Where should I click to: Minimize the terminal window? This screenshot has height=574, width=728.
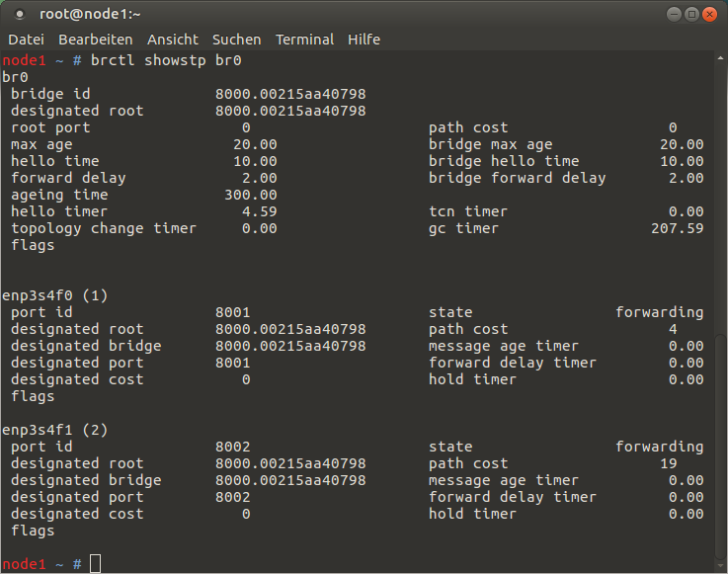point(674,15)
